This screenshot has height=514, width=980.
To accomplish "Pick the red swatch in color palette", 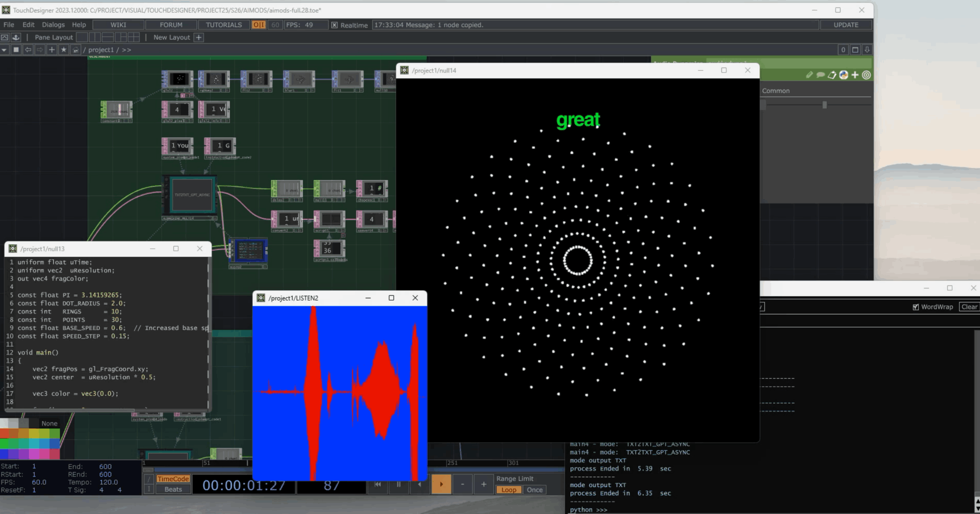I will [x=5, y=434].
